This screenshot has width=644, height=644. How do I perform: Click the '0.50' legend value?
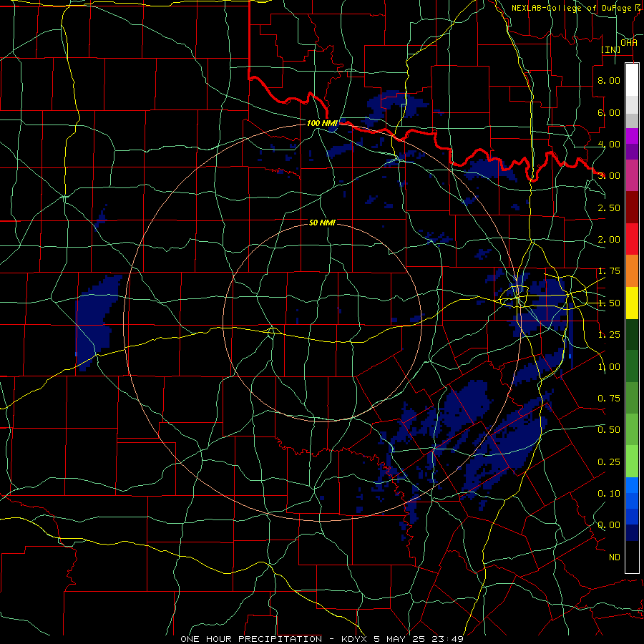(609, 429)
